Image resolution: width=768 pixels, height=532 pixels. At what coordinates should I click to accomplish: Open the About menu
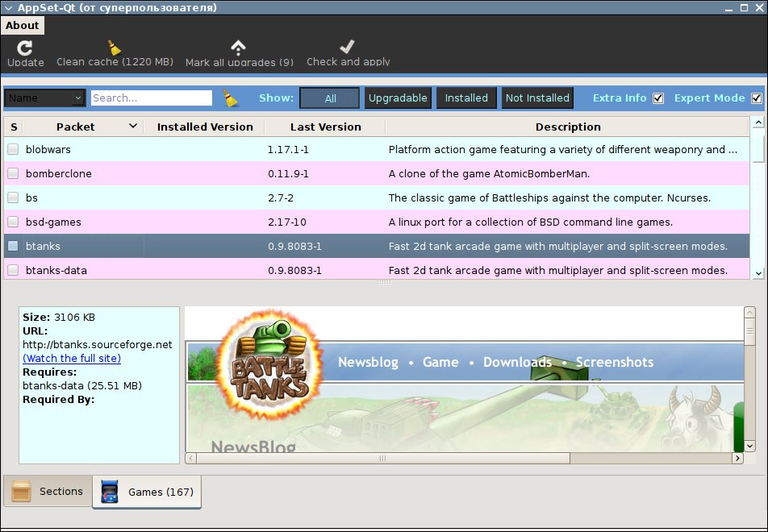click(x=23, y=26)
